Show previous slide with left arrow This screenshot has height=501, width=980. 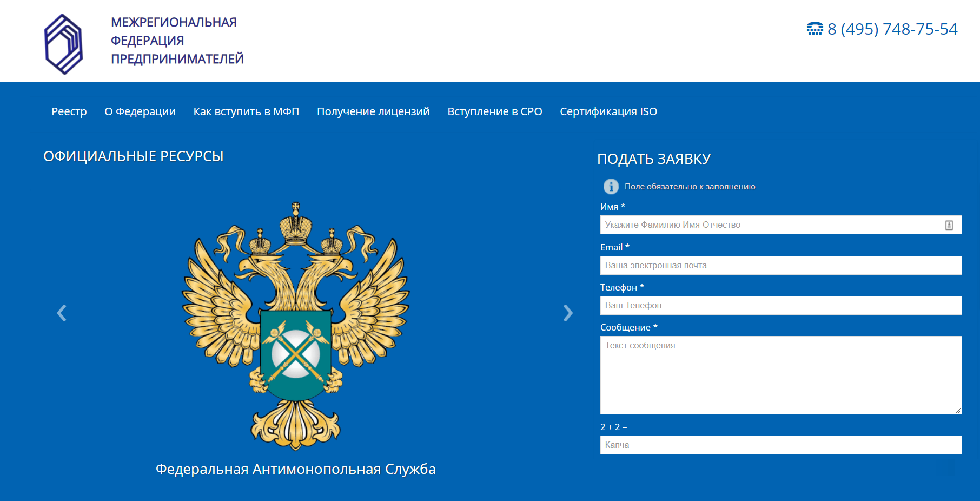tap(62, 313)
